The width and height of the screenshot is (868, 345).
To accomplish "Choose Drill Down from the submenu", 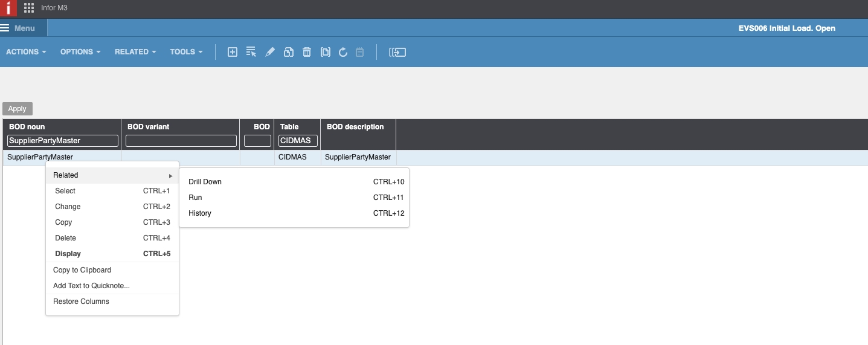I will [205, 182].
